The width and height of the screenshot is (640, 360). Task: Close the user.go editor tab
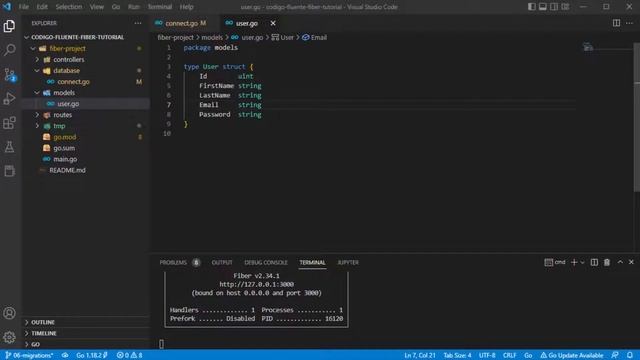pos(273,23)
